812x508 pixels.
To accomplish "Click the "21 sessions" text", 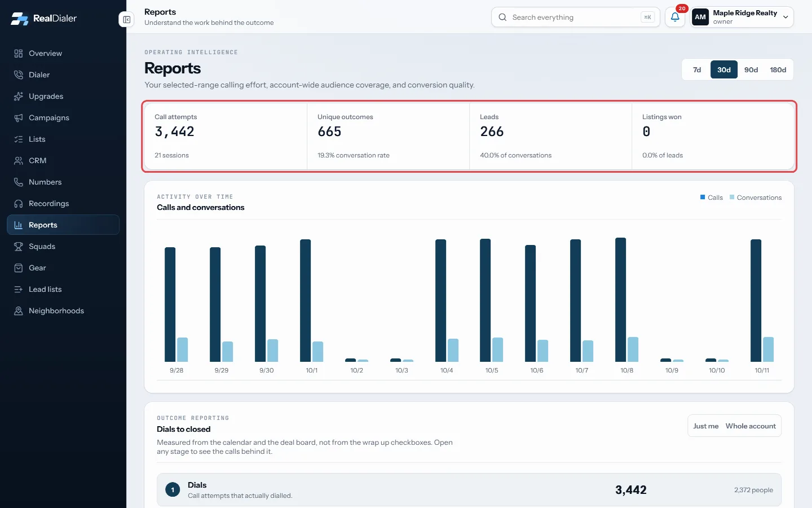I will (171, 155).
